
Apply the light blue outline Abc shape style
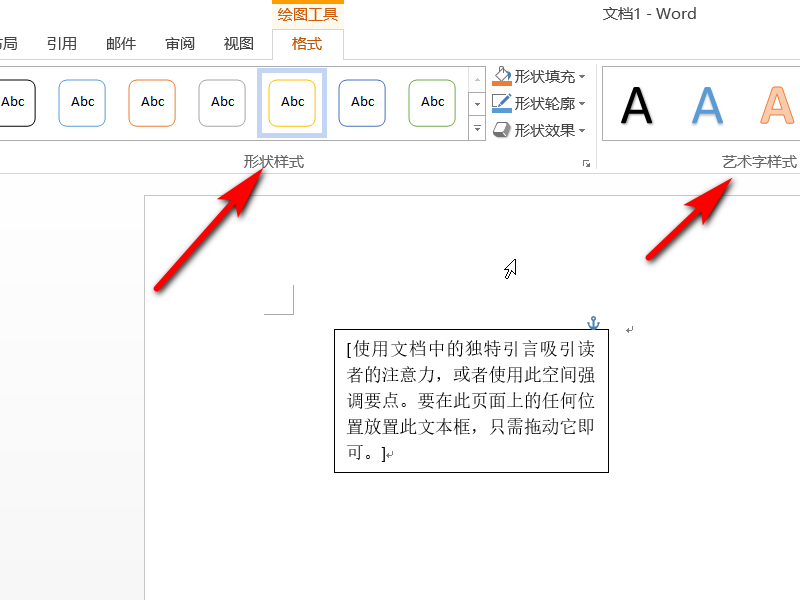coord(82,103)
